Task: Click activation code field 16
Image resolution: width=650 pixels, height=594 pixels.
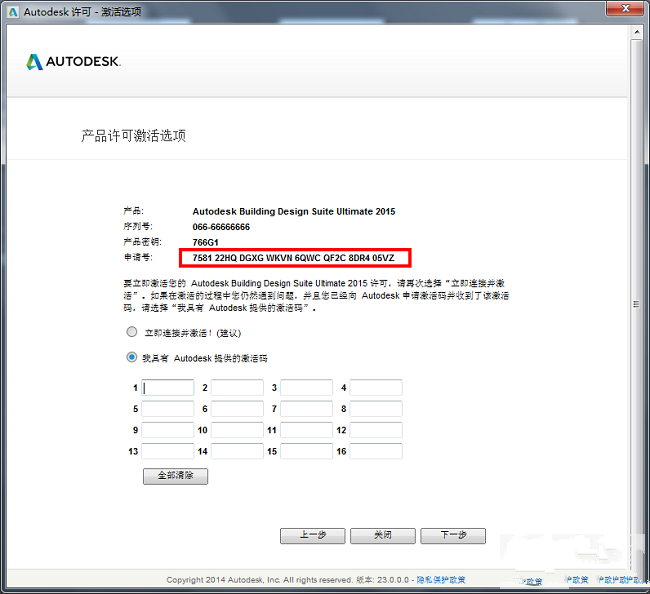Action: (x=376, y=451)
